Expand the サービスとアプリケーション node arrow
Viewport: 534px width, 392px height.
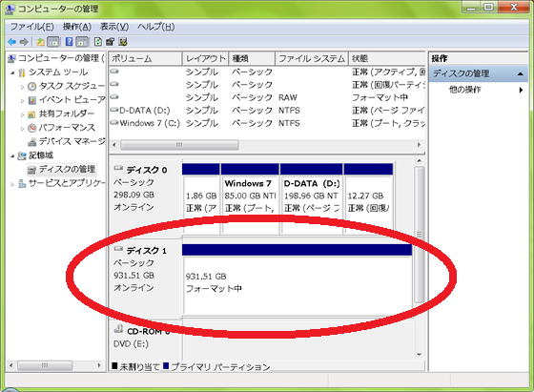pyautogui.click(x=12, y=184)
